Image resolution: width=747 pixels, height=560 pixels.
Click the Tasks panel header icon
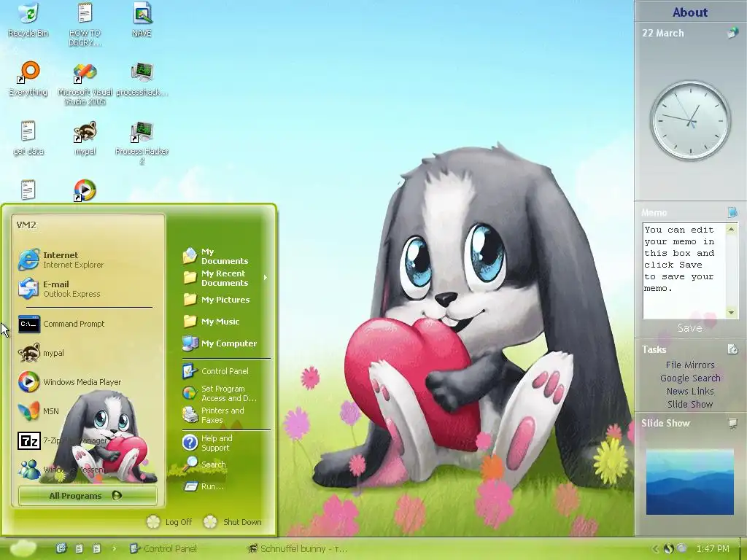[732, 349]
